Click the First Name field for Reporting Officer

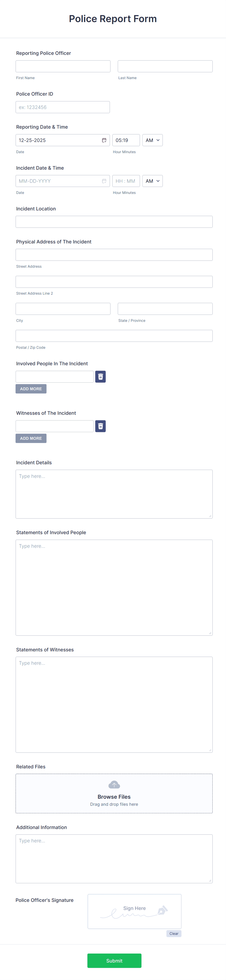pyautogui.click(x=62, y=66)
